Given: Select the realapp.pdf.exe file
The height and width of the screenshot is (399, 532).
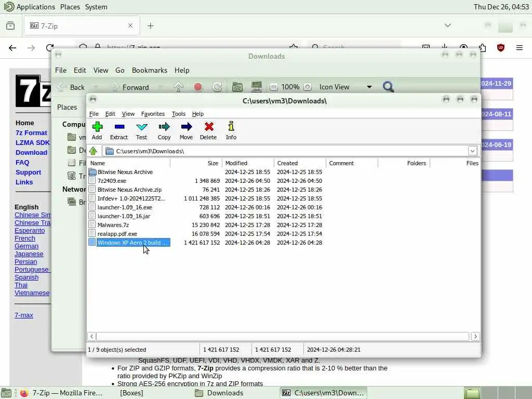Looking at the screenshot, I should tap(117, 234).
